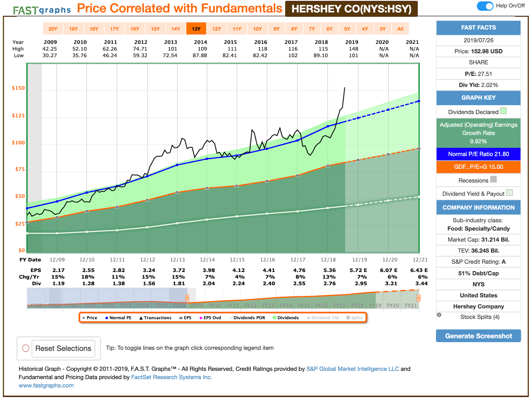532x399 pixels.
Task: Enable the Dividend Yld legend item
Action: (x=323, y=318)
